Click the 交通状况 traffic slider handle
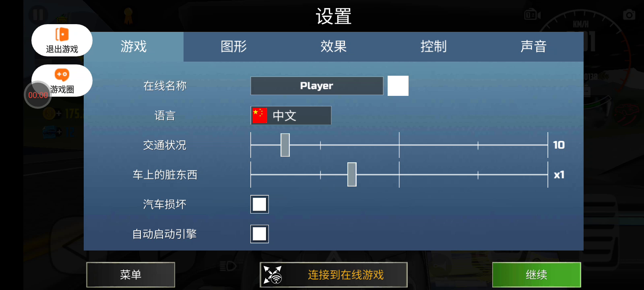 (285, 145)
